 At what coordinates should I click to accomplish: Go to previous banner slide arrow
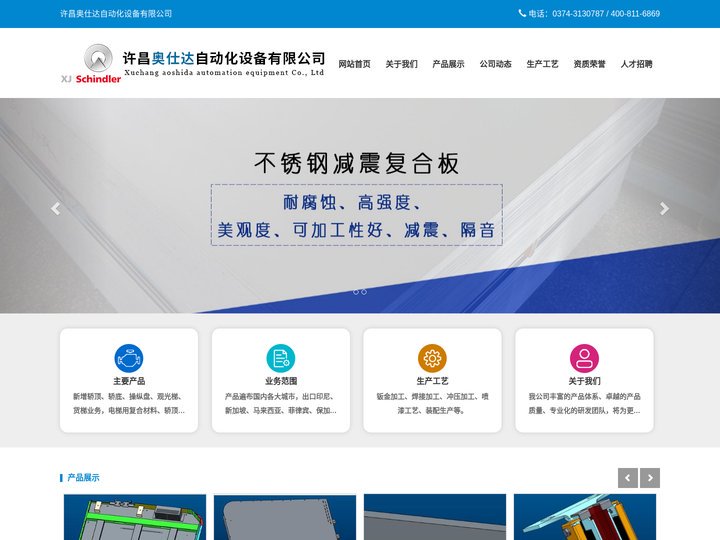56,208
